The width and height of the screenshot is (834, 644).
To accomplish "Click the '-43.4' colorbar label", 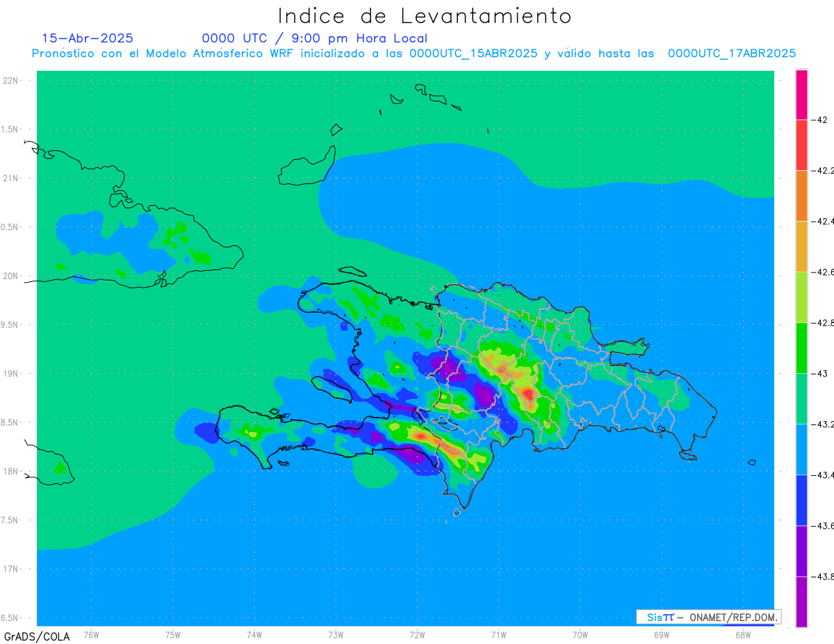I will tap(823, 474).
